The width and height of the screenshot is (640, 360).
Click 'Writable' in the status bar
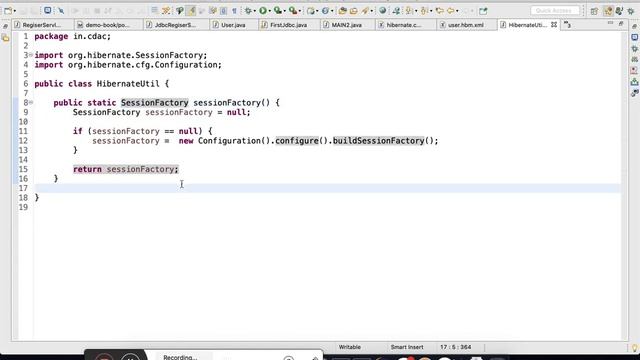tap(349, 347)
